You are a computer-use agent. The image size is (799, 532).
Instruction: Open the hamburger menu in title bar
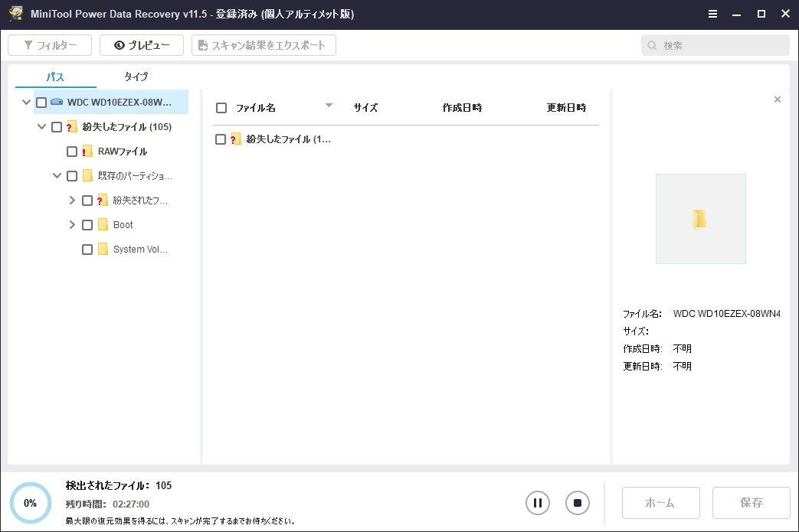tap(712, 15)
